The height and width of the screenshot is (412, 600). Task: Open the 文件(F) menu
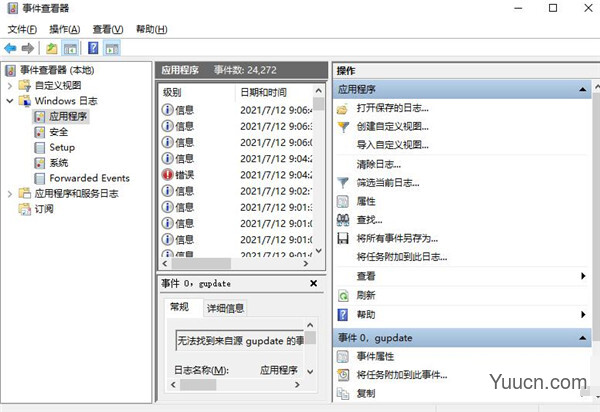pyautogui.click(x=22, y=29)
